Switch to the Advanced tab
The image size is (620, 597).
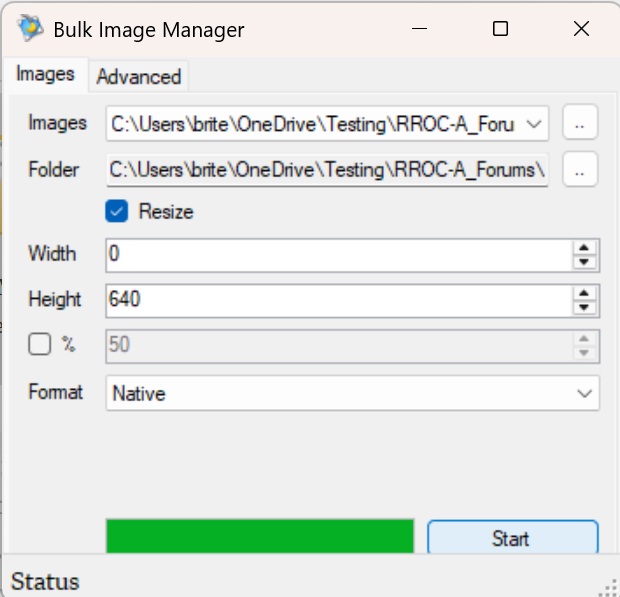(138, 76)
